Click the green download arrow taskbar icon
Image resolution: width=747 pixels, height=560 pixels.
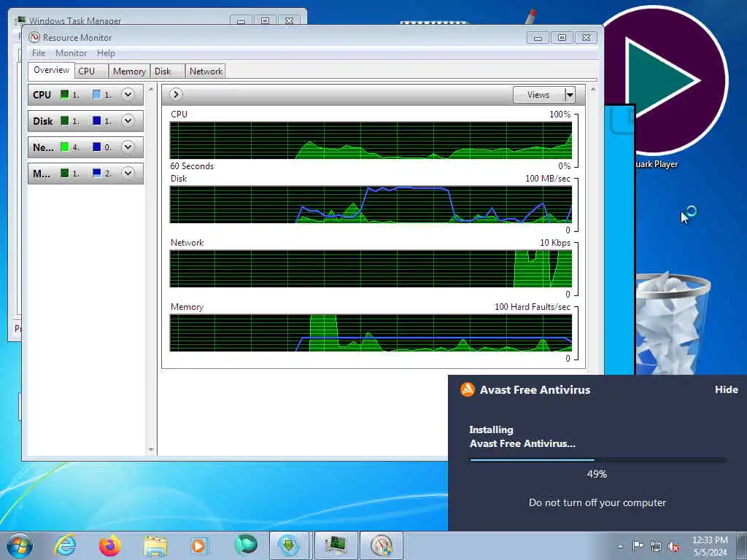[289, 545]
